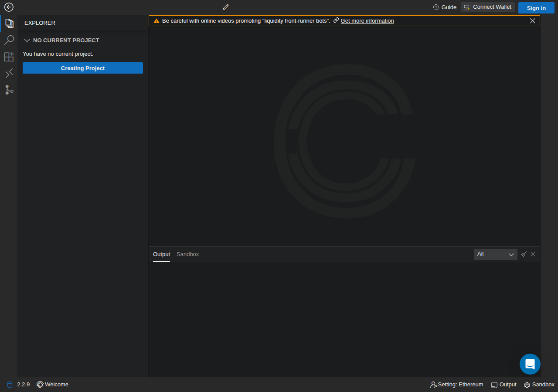Open the Search magnifier in sidebar
This screenshot has width=558, height=392.
(x=9, y=40)
